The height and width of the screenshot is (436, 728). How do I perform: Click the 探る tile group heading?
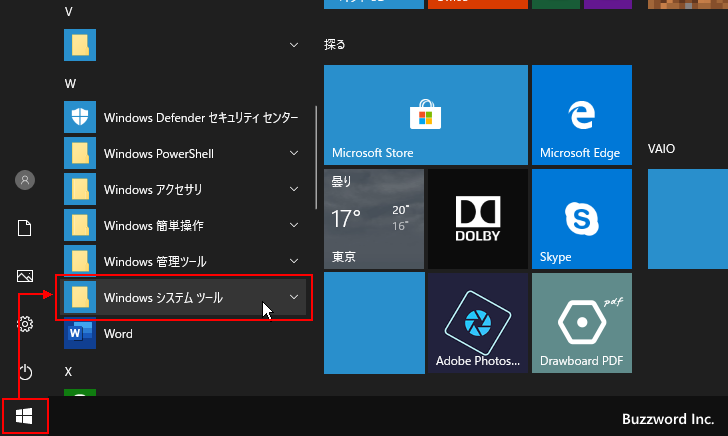(x=335, y=45)
